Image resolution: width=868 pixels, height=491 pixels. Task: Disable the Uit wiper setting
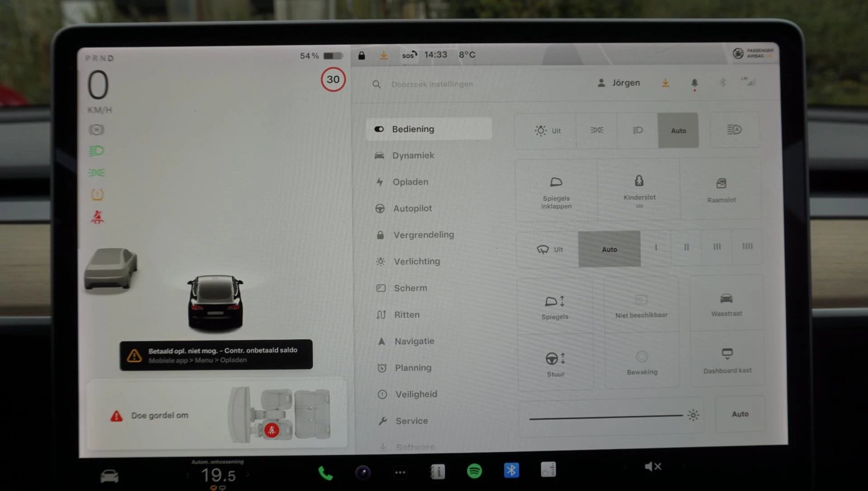coord(549,248)
